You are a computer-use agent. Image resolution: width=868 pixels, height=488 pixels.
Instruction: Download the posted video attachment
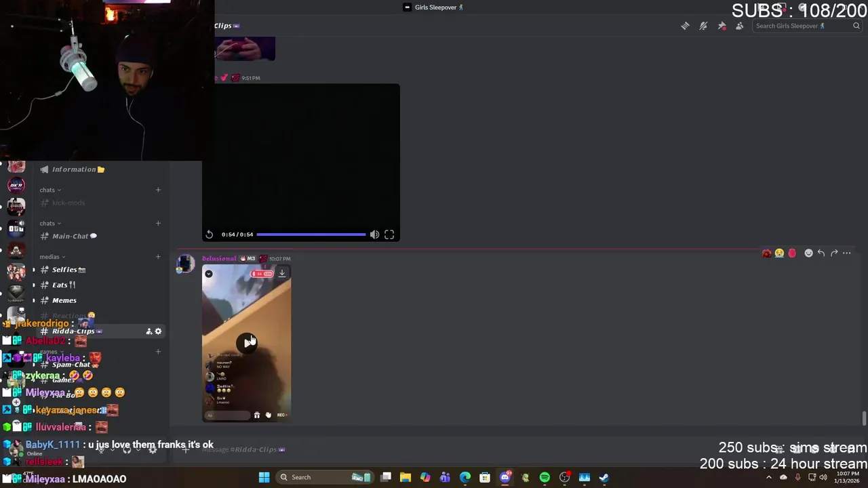tap(282, 273)
